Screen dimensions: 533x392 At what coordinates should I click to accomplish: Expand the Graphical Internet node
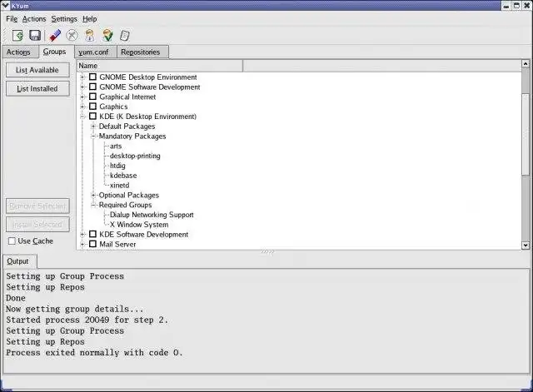82,97
